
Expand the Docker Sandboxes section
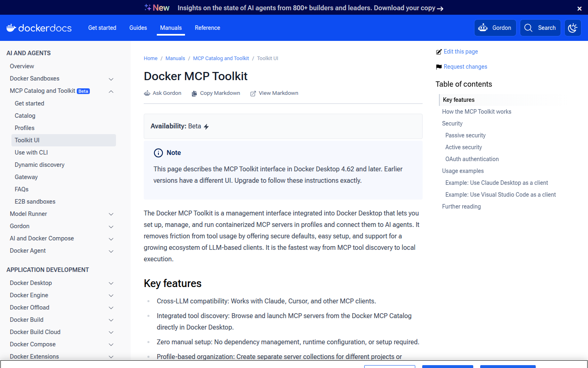point(111,79)
